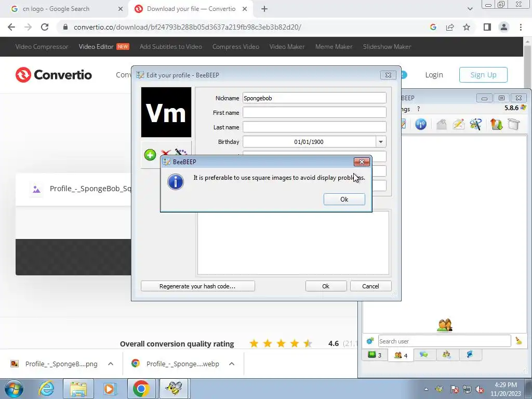Open the ? help menu in BeeBEEP
Image resolution: width=532 pixels, height=399 pixels.
418,109
